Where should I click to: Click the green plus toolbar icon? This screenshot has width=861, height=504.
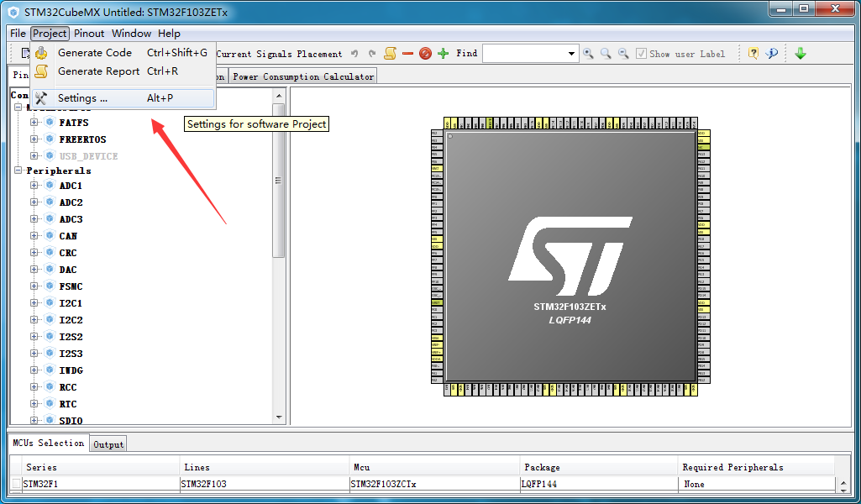point(444,53)
